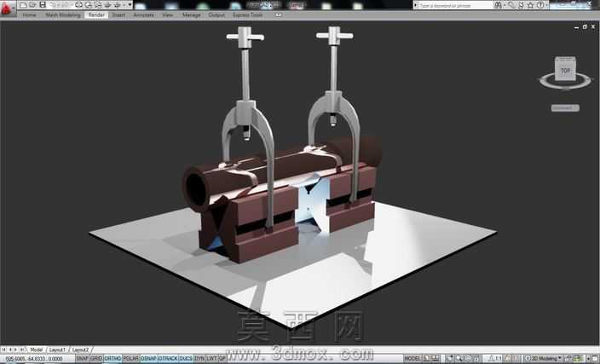Toggle OSNAP object snap in status bar
Viewport: 600px width, 364px height.
(148, 359)
